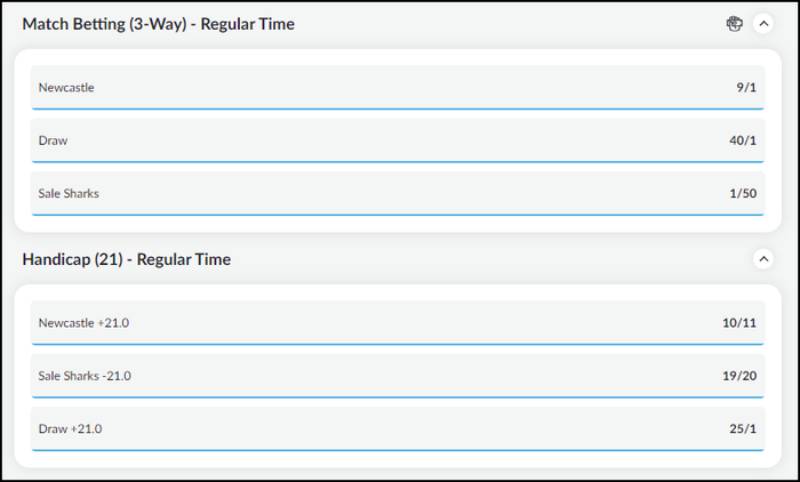Click the Newcastle team name in Match Betting

(x=66, y=88)
